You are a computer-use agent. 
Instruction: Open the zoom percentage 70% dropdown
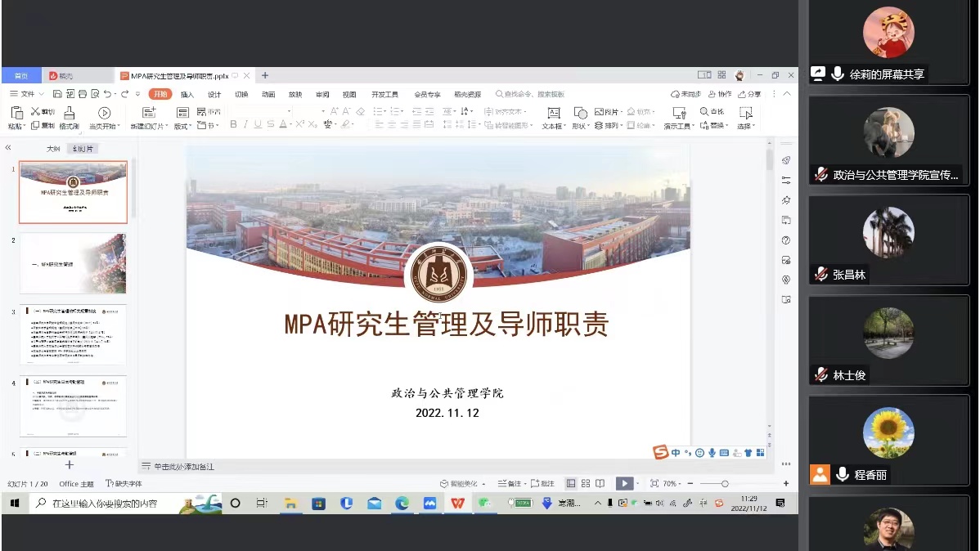tap(671, 484)
